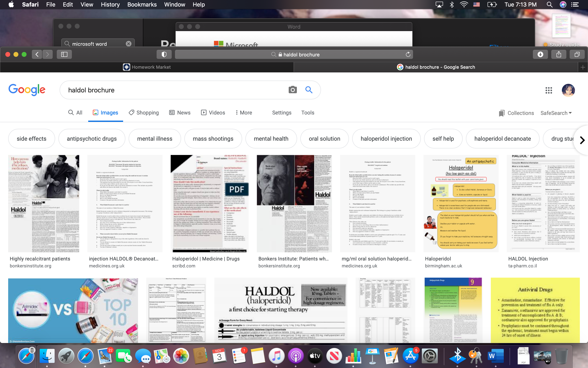Clear the 'microsoft word' search in background window
Image resolution: width=588 pixels, height=368 pixels.
129,44
